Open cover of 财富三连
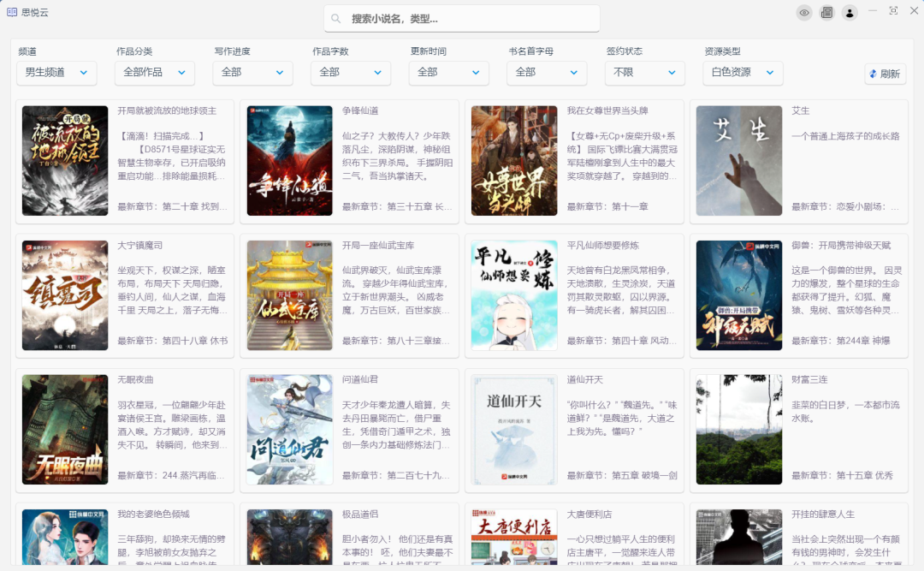 coord(739,430)
